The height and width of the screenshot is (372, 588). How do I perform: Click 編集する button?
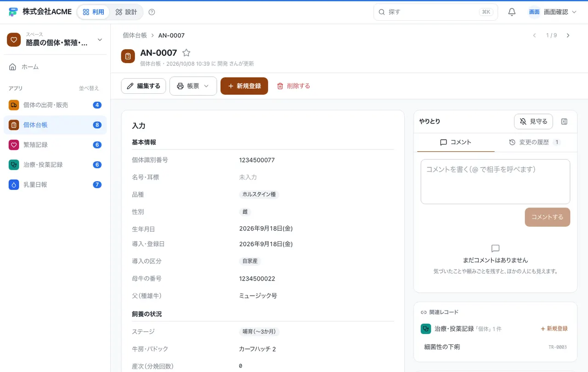point(143,86)
